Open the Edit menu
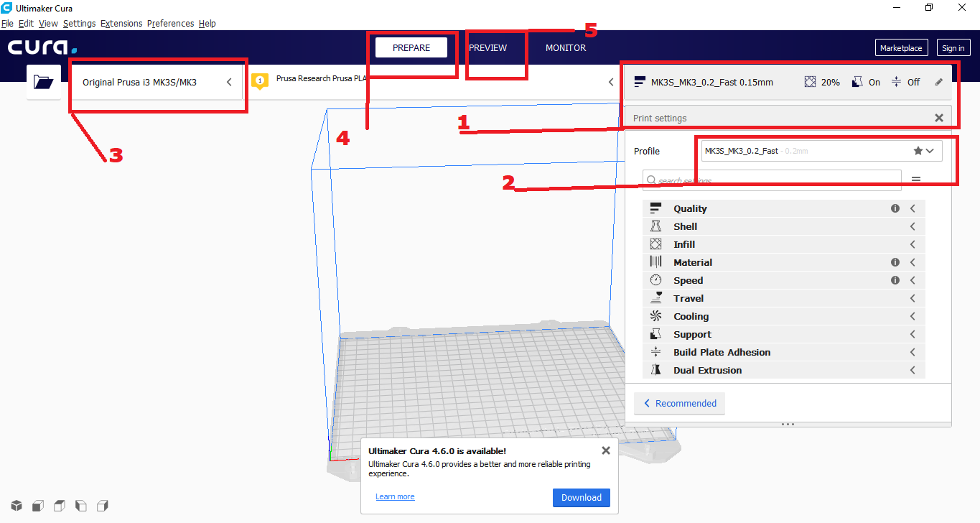This screenshot has width=980, height=523. [26, 23]
